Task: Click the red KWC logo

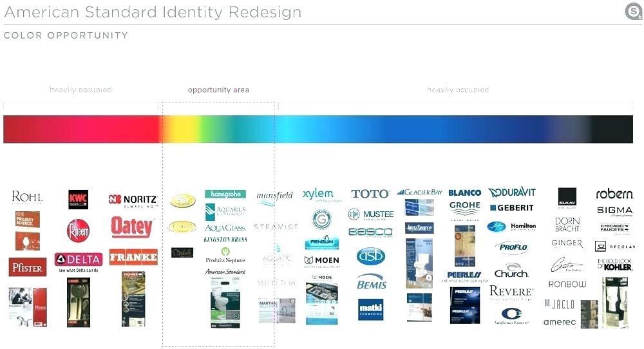Action: click(x=78, y=199)
